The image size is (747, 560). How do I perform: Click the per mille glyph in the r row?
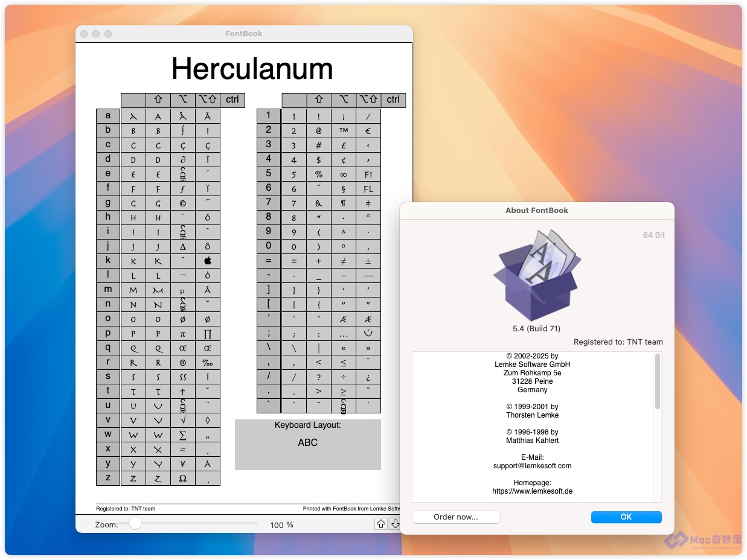pyautogui.click(x=208, y=362)
